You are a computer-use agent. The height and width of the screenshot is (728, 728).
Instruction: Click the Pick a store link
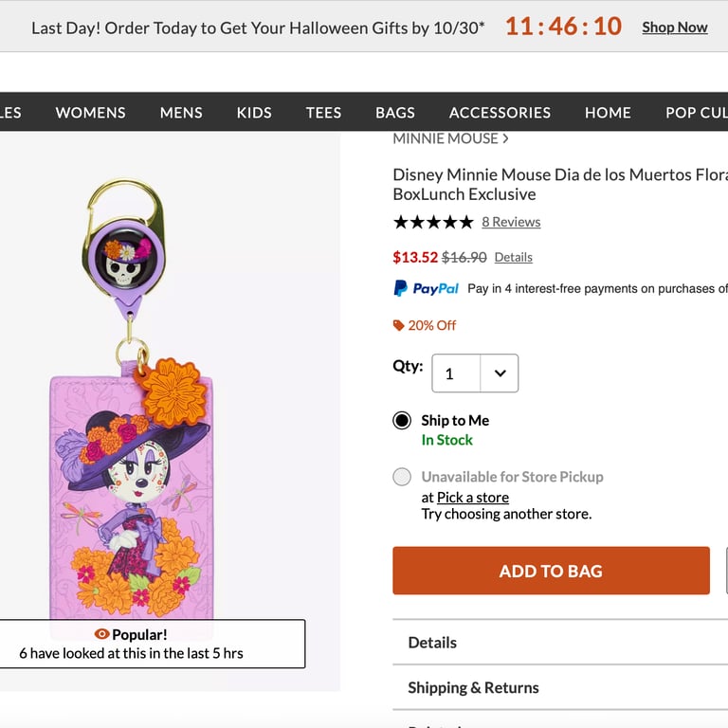tap(473, 497)
